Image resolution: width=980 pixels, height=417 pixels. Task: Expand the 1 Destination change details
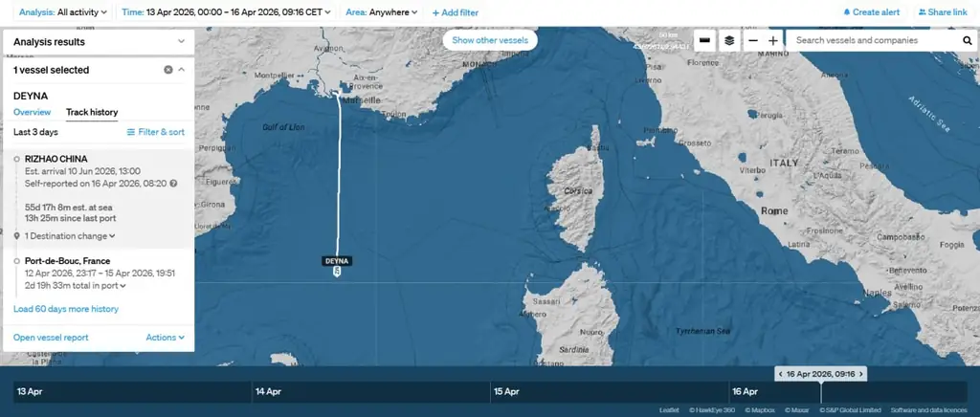point(70,235)
